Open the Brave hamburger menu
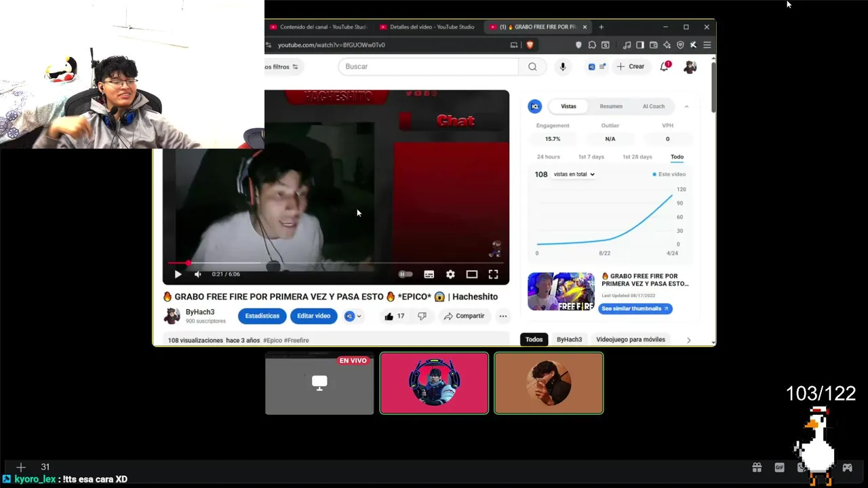Screen dimensions: 868x488 (707, 45)
